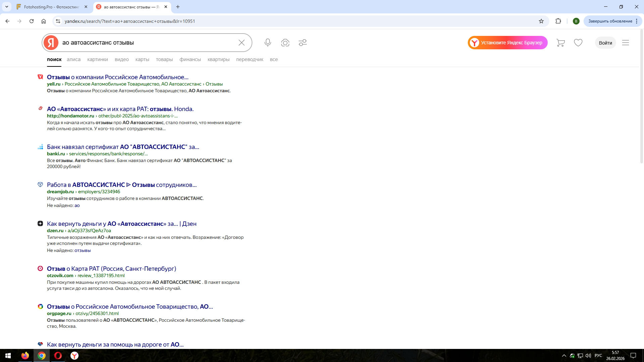This screenshot has width=644, height=362.
Task: Select the active 'поиск' tab
Action: (54, 59)
